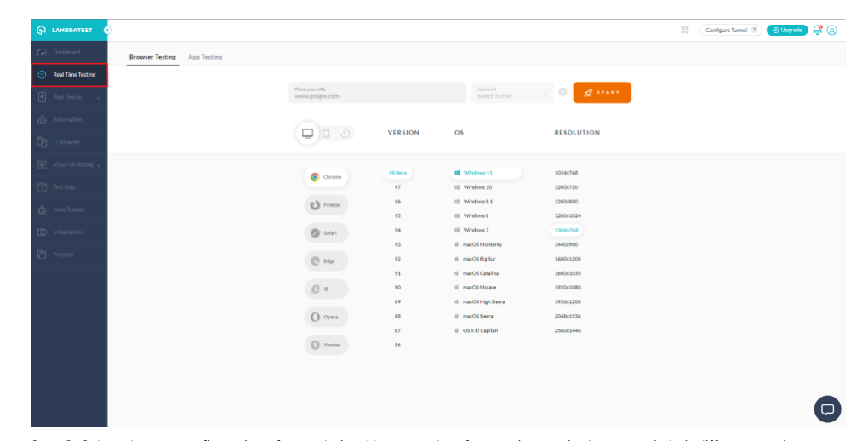Screen dimensions: 868x441
Task: Open the Select Tunnel dropdown
Action: (512, 93)
